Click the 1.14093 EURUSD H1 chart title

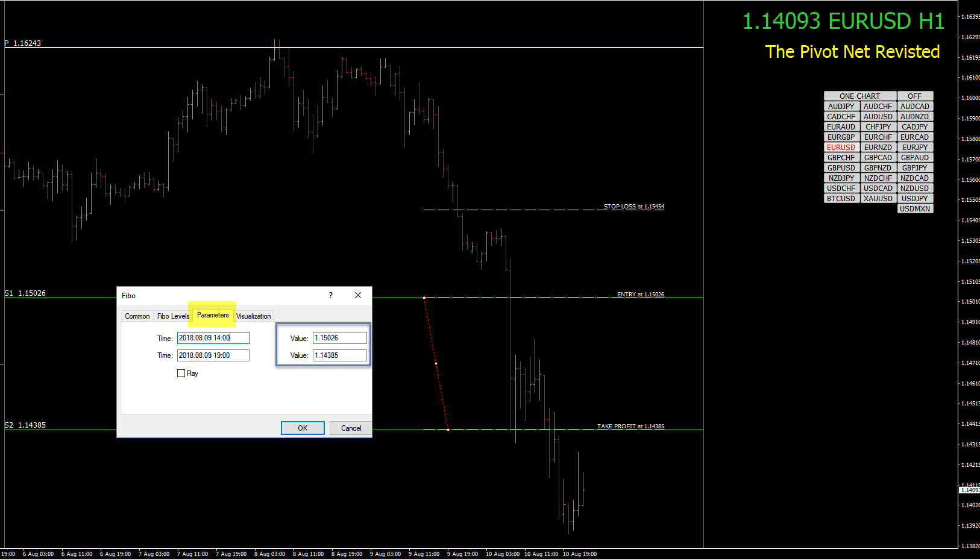(x=843, y=21)
